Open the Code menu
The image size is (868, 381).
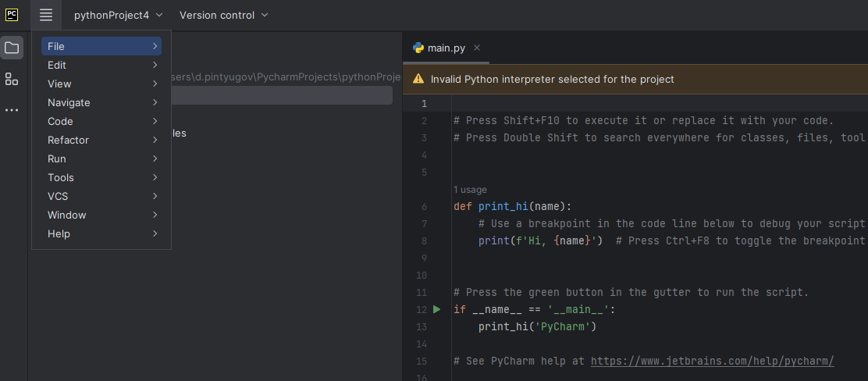tap(101, 121)
